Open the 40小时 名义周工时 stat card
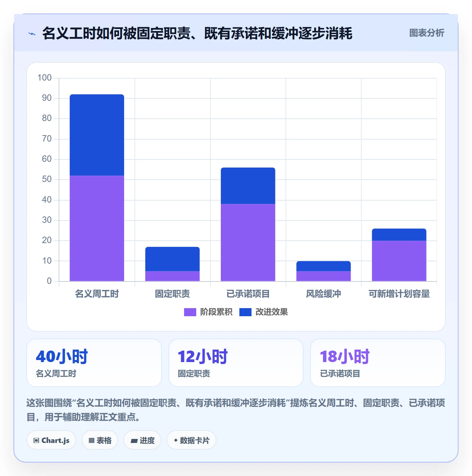This screenshot has width=472, height=476. point(94,363)
